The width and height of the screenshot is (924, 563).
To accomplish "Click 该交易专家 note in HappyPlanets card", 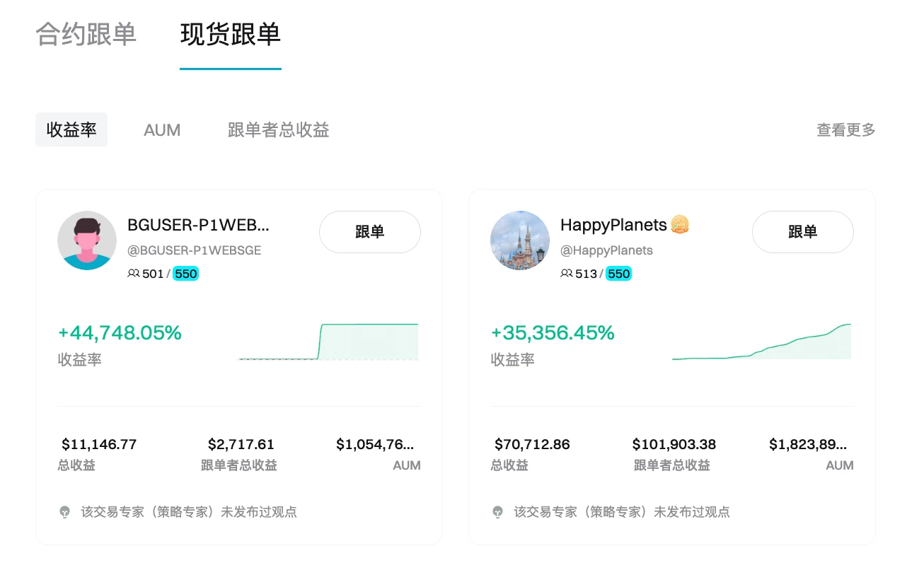I will click(622, 511).
